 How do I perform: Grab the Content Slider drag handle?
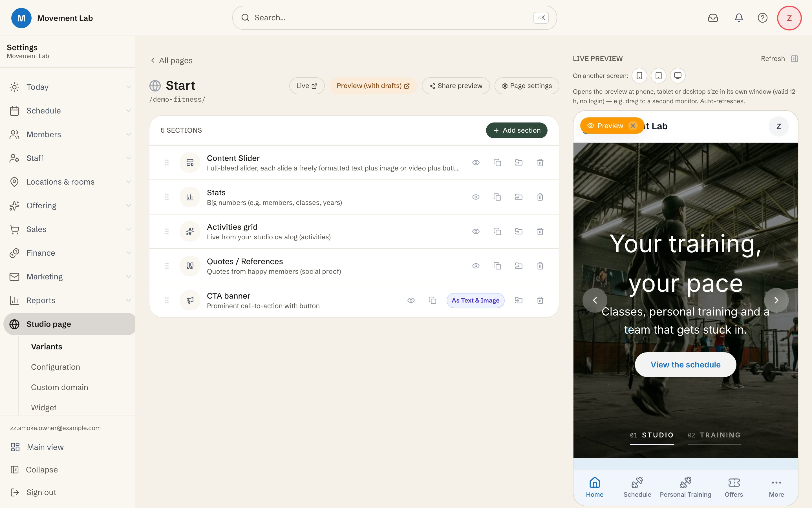[x=167, y=163]
